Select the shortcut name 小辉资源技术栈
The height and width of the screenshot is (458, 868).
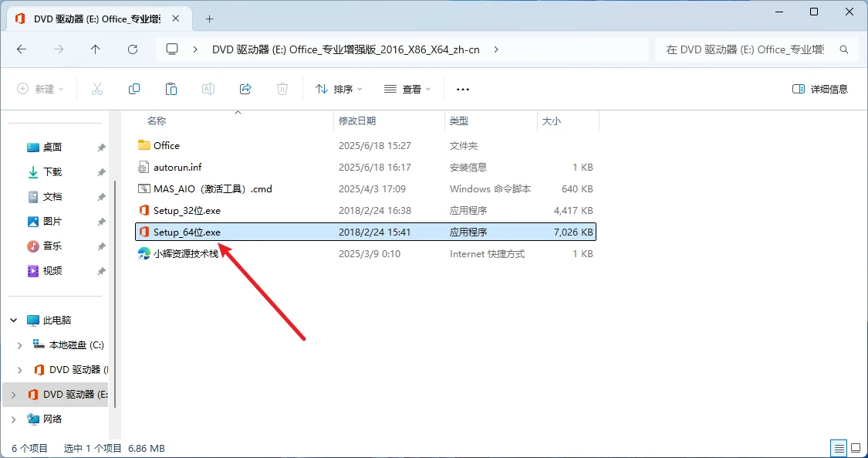(x=186, y=253)
